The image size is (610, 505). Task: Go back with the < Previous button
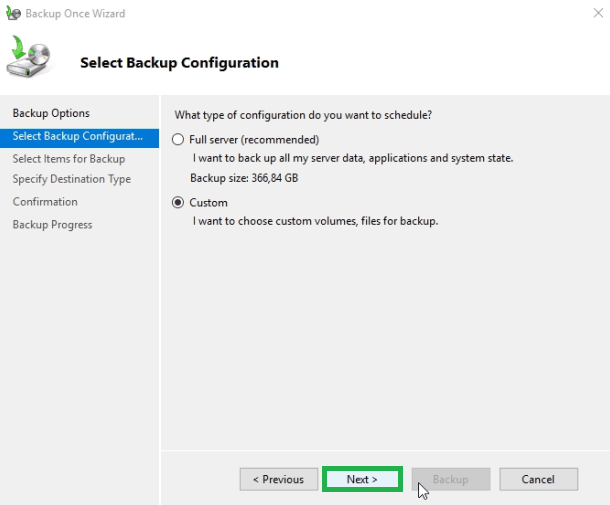279,479
